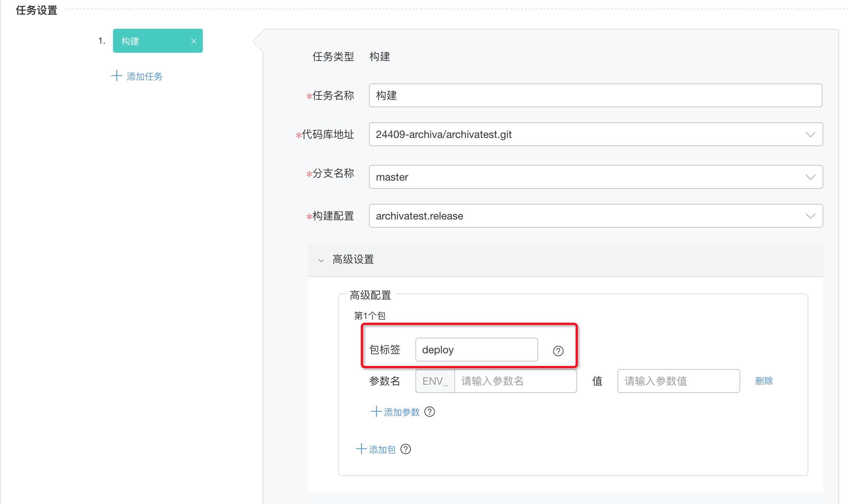Click the 删除 link for the parameter
Image resolution: width=848 pixels, height=504 pixels.
tap(764, 381)
